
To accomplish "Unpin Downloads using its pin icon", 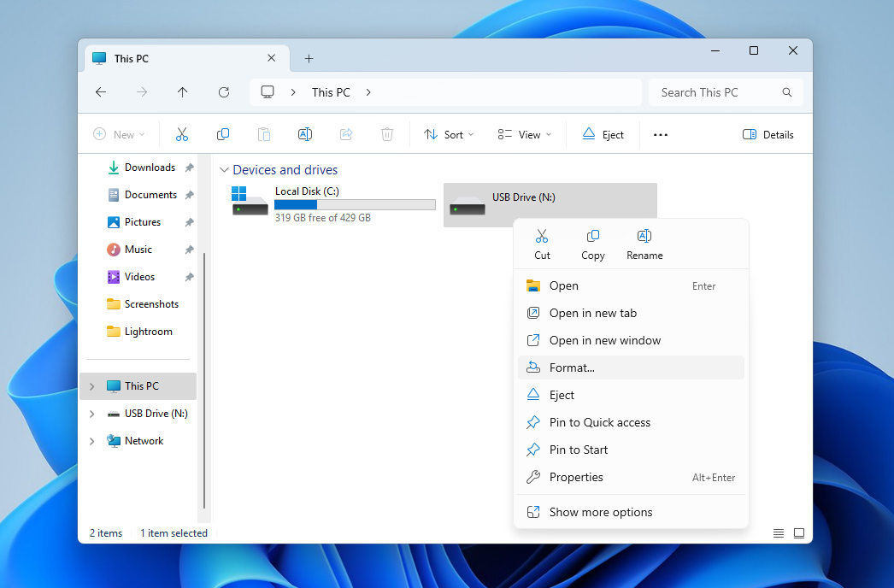I will pyautogui.click(x=189, y=168).
